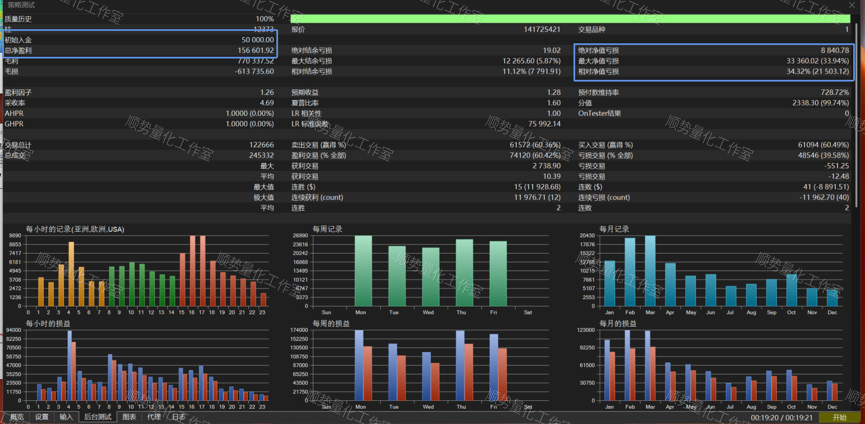The image size is (865, 424).
Task: Click the 分值 value 2338.30 (99.74%)
Action: 821,103
